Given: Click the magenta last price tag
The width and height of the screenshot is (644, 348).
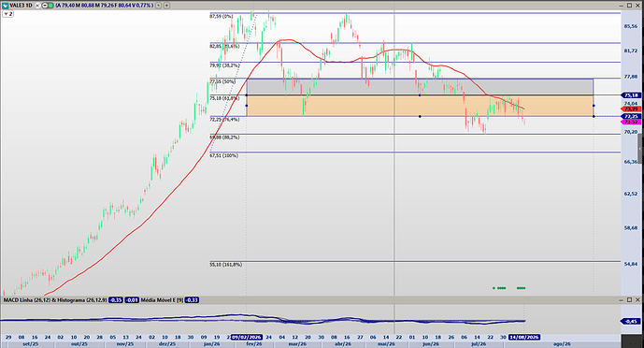Looking at the screenshot, I should pos(631,122).
